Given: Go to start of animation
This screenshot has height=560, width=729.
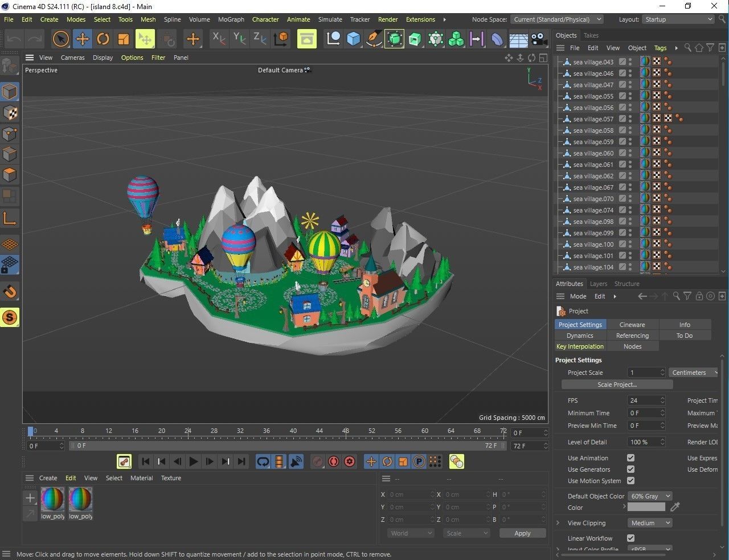Looking at the screenshot, I should click(145, 461).
